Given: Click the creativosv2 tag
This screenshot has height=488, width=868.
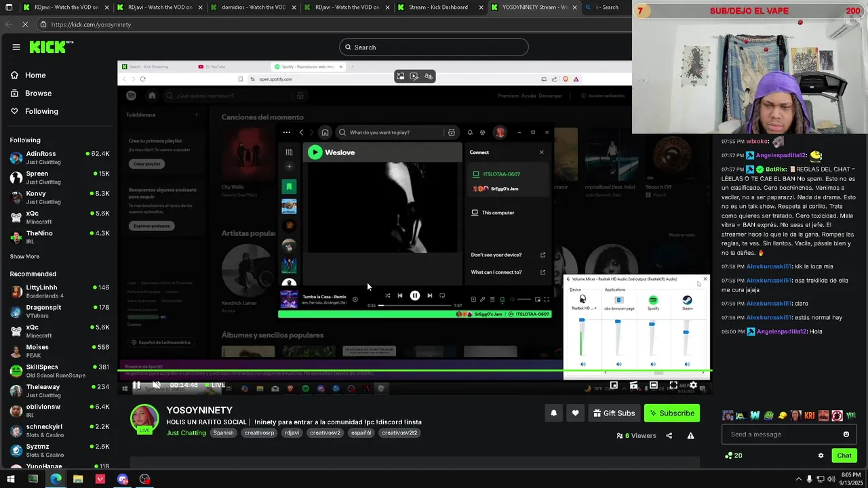Looking at the screenshot, I should click(x=325, y=432).
